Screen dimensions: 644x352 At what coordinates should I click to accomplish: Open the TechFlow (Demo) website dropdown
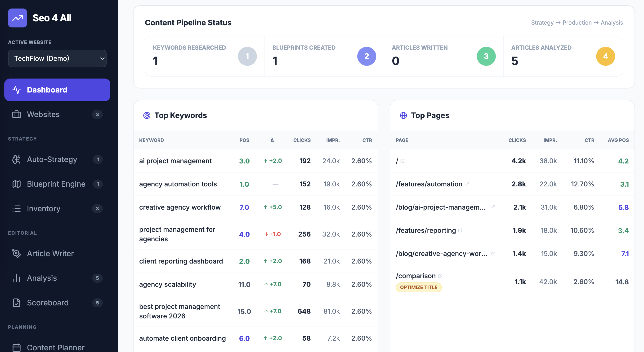click(57, 58)
